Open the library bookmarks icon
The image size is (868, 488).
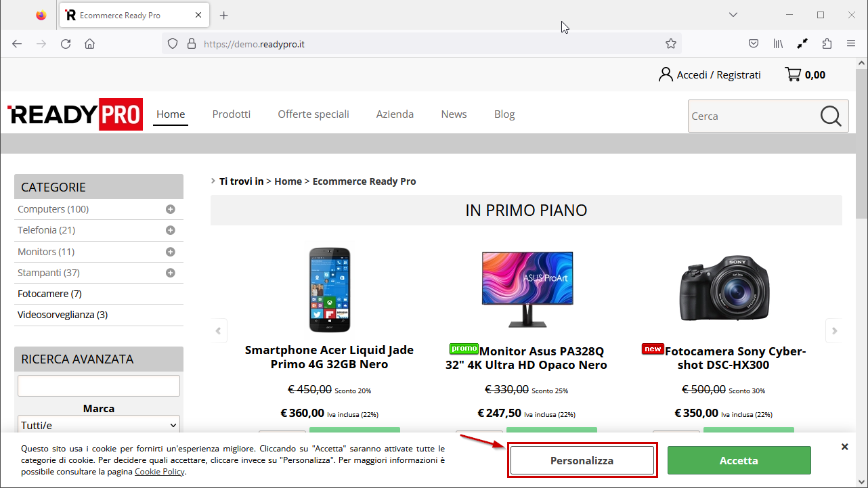point(778,43)
